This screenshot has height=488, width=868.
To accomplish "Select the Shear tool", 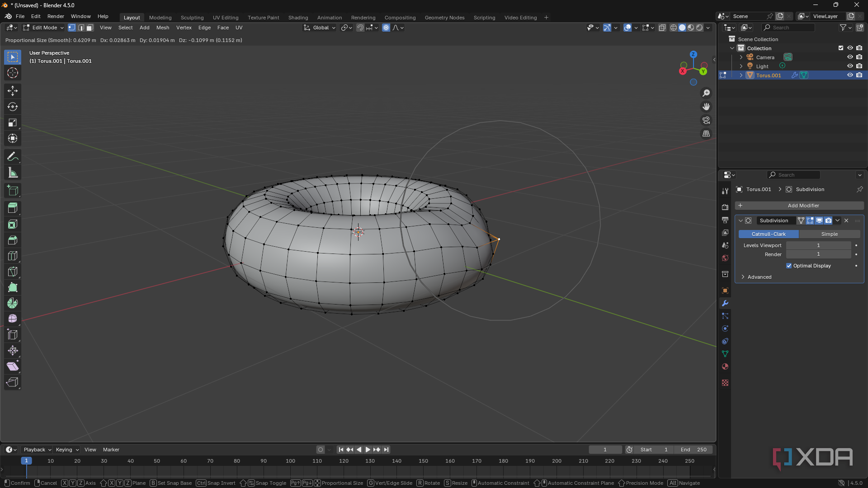I will coord(13,366).
